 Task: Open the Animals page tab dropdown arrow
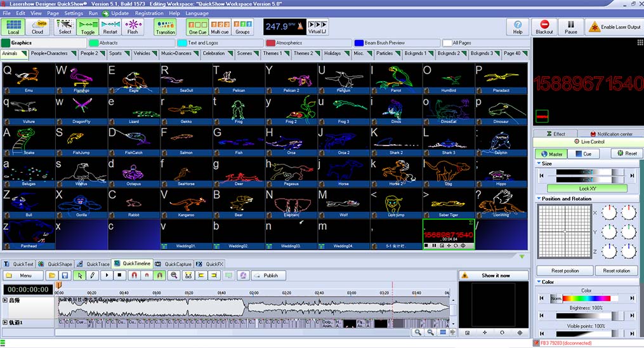pyautogui.click(x=24, y=53)
